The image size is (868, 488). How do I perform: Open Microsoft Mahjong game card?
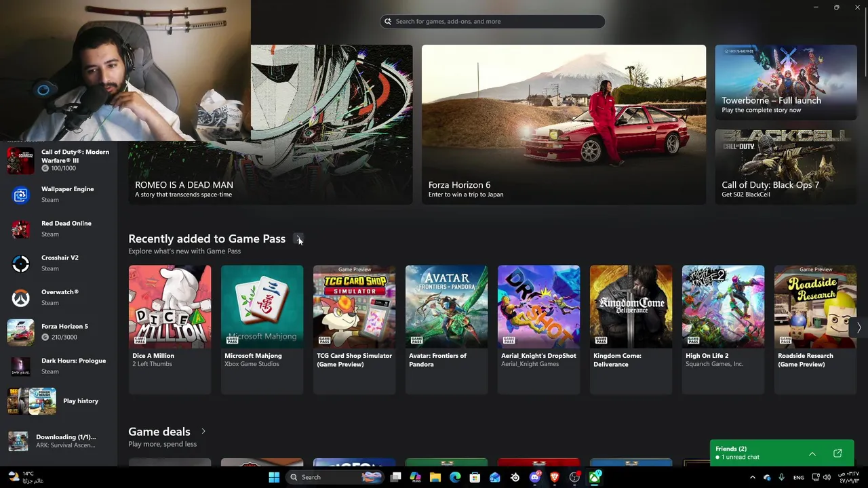pyautogui.click(x=262, y=329)
